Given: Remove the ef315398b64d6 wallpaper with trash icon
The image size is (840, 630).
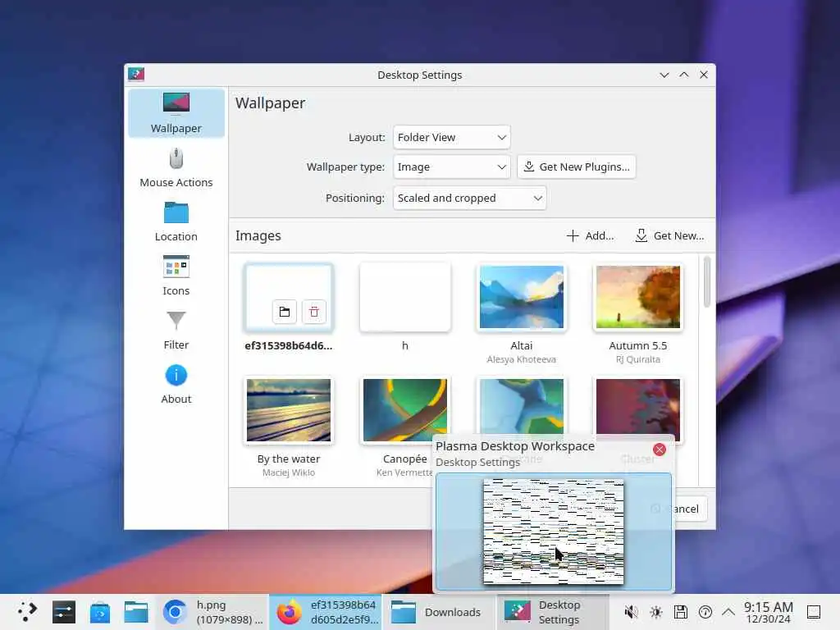Looking at the screenshot, I should point(314,312).
